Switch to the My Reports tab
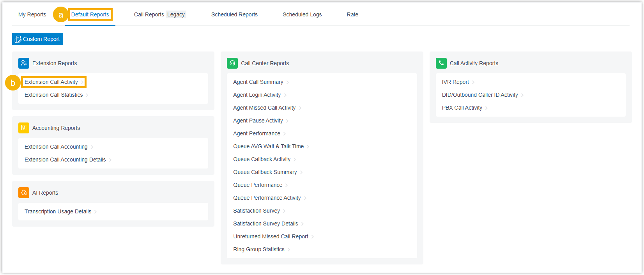This screenshot has width=644, height=275. [32, 15]
